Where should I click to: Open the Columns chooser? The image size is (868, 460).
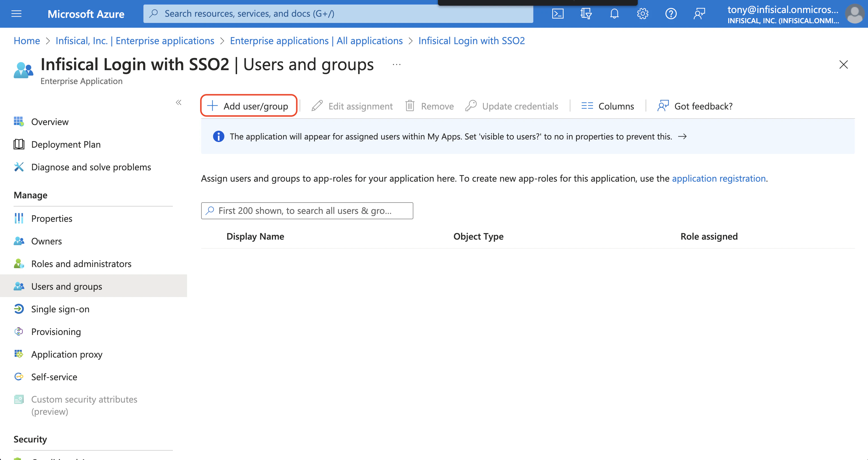607,106
